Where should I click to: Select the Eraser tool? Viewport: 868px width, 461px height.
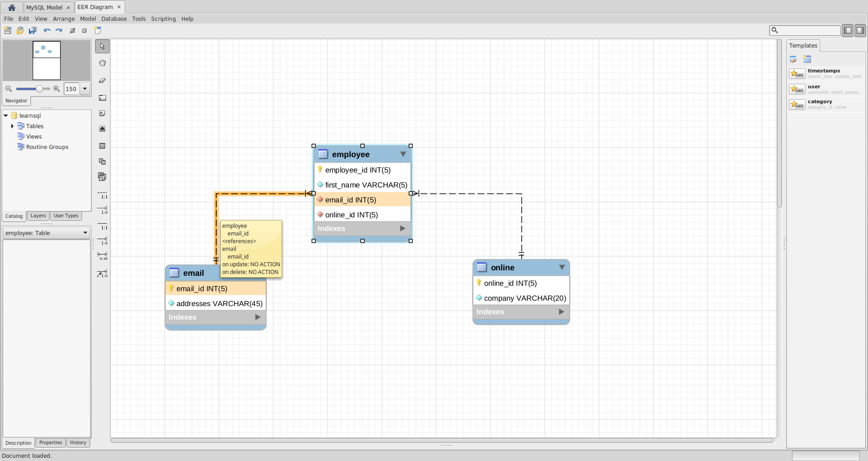102,81
